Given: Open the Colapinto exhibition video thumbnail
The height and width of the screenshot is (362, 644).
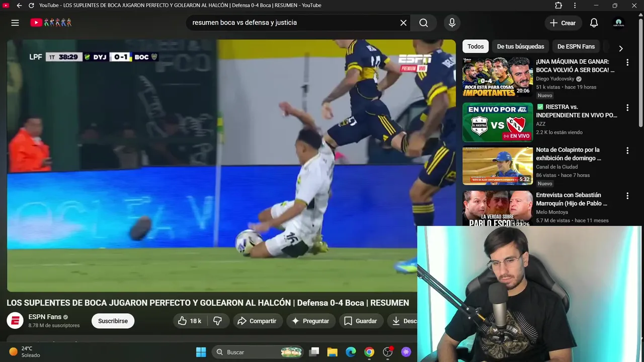Looking at the screenshot, I should 498,166.
